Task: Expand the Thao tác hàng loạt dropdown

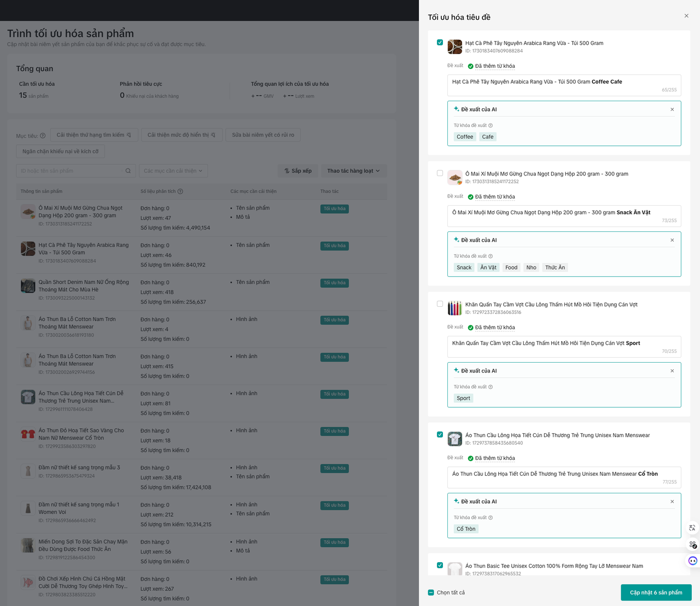Action: click(353, 171)
